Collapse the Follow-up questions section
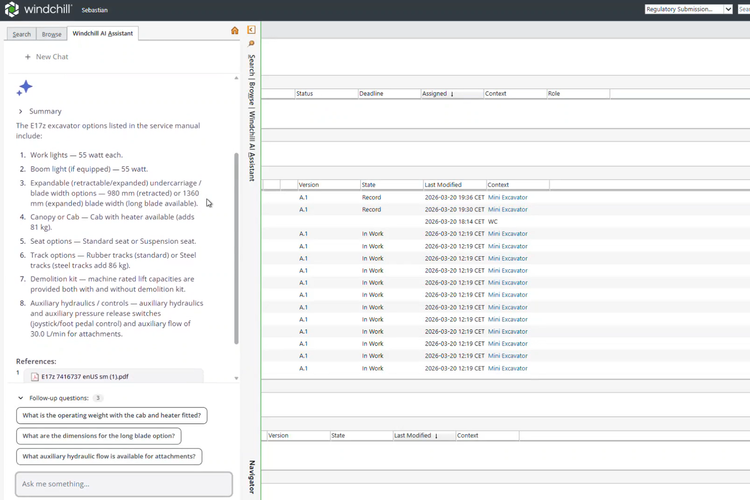The height and width of the screenshot is (500, 750). [x=21, y=398]
